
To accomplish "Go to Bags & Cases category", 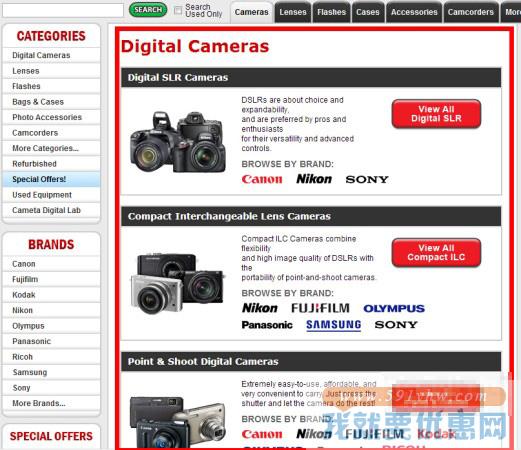I will 51,102.
